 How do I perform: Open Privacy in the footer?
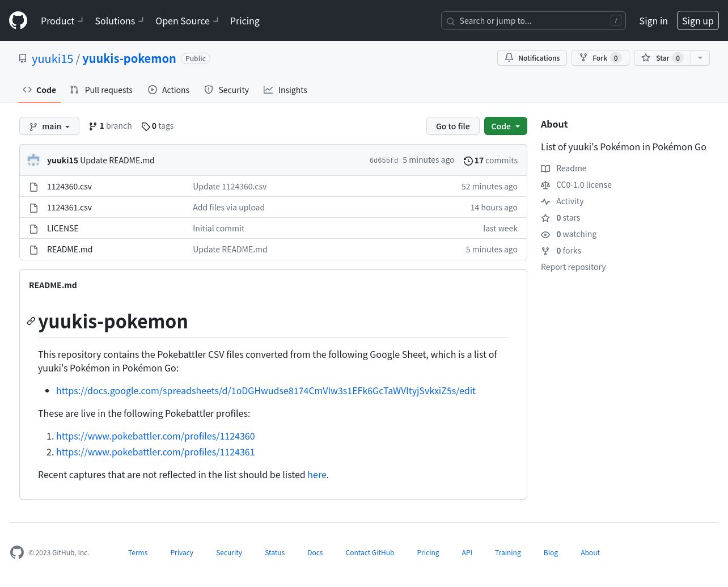point(182,553)
